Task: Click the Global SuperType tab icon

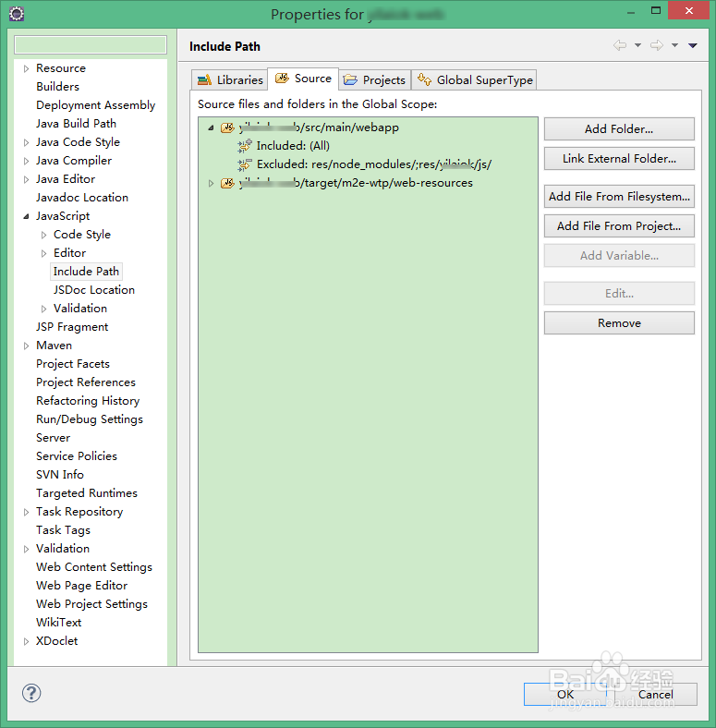Action: tap(424, 79)
